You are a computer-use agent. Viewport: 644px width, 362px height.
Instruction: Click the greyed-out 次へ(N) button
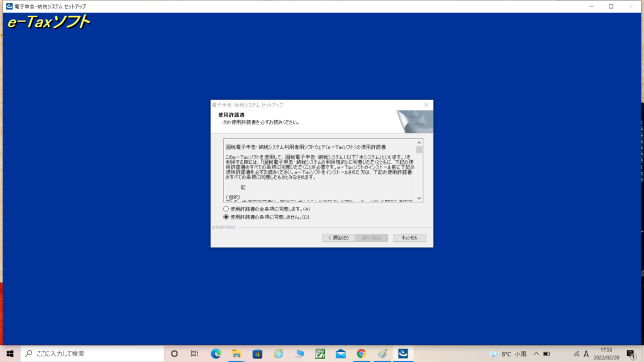371,238
